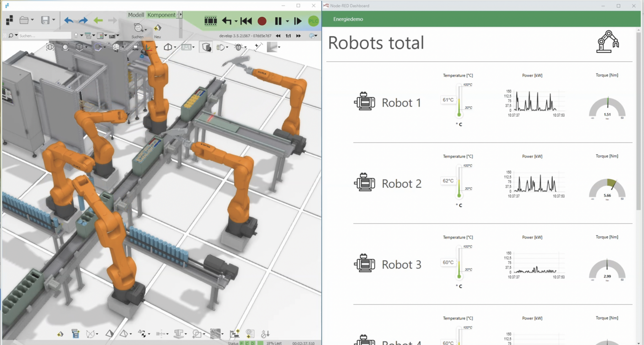Screen dimensions: 644x345
Task: Expand the save button dropdown arrow
Action: click(54, 20)
